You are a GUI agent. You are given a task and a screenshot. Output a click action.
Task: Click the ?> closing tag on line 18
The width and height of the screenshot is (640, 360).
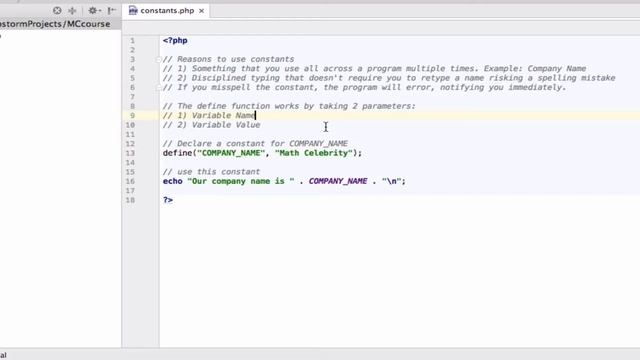point(168,200)
